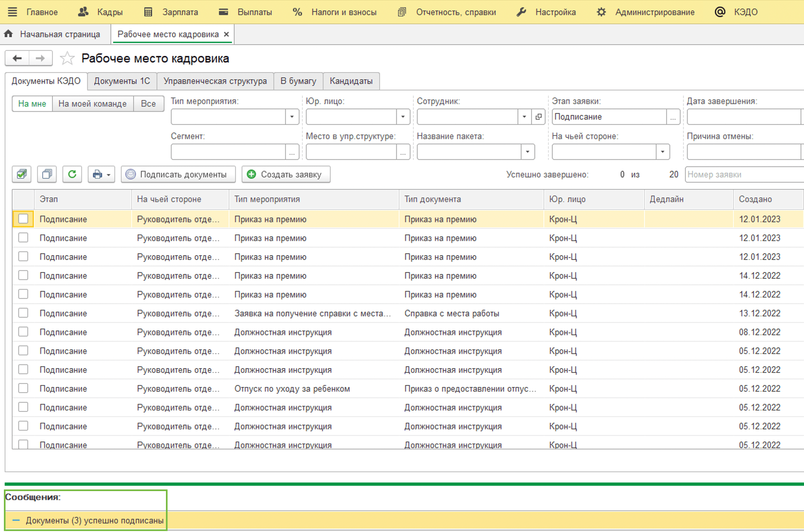Select Справка с места работы cell
This screenshot has height=532, width=804.
click(471, 313)
